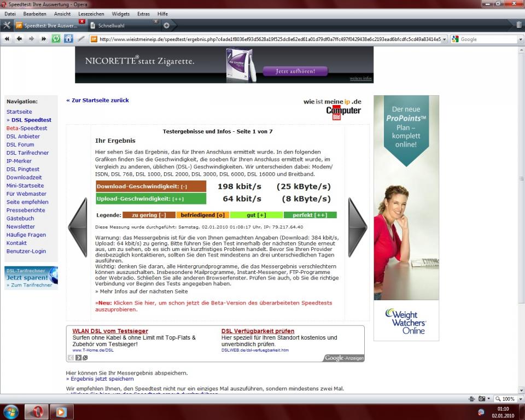Expand the Google search field dropdown
This screenshot has width=525, height=420.
(521, 39)
